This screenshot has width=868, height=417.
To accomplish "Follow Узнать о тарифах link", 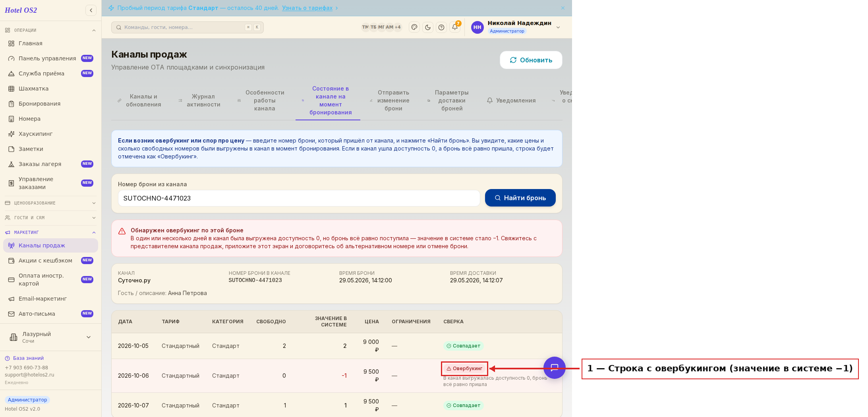I will (x=307, y=8).
